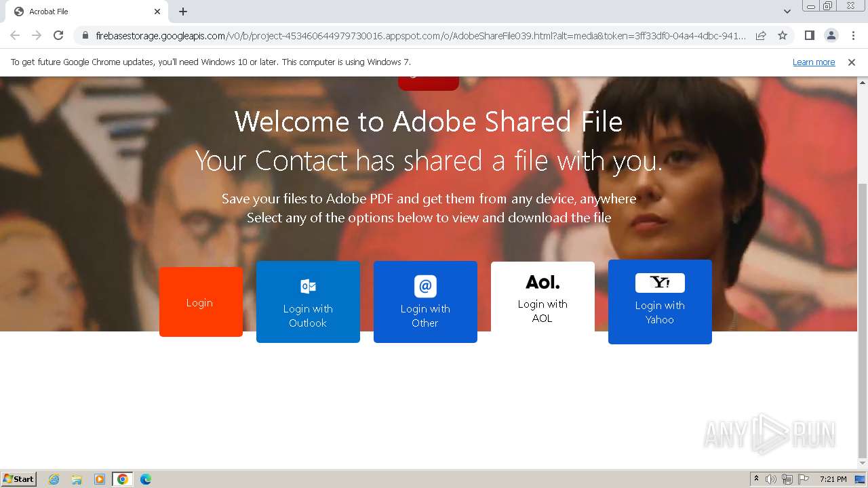
Task: Open network status tray icon
Action: [787, 479]
